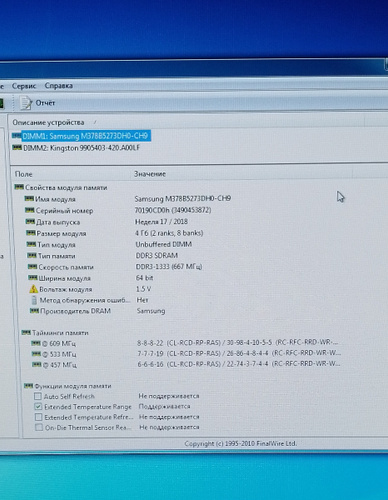Toggle the On-Die Thermal Sensor Readout checkbox
The height and width of the screenshot is (500, 388).
[x=39, y=427]
